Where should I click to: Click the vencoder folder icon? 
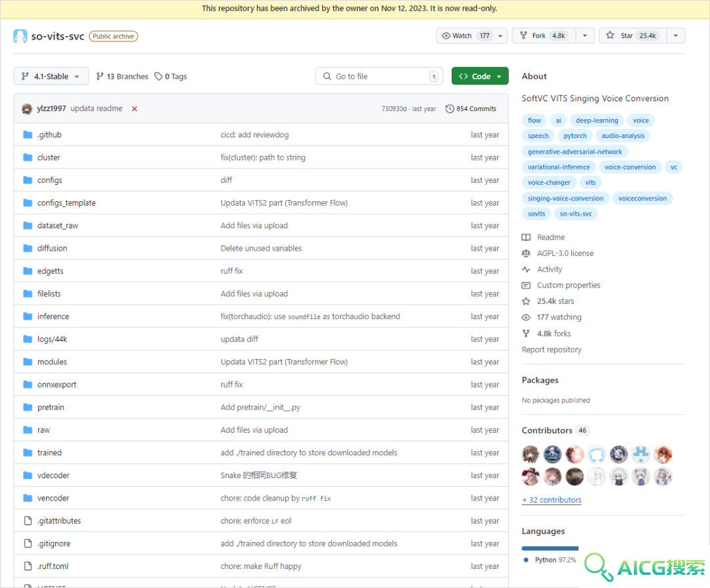28,498
